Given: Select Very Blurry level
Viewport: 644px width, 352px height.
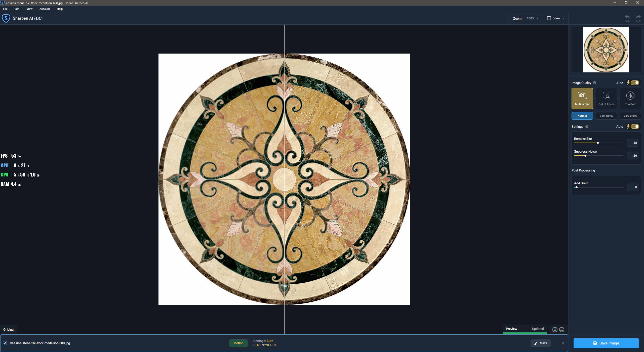Looking at the screenshot, I should point(630,116).
